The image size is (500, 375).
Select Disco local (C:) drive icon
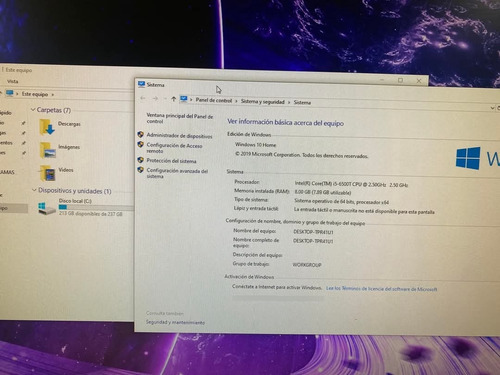click(x=47, y=208)
